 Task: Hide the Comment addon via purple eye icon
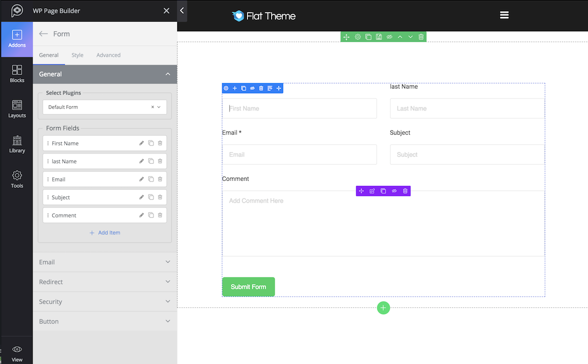pyautogui.click(x=394, y=191)
